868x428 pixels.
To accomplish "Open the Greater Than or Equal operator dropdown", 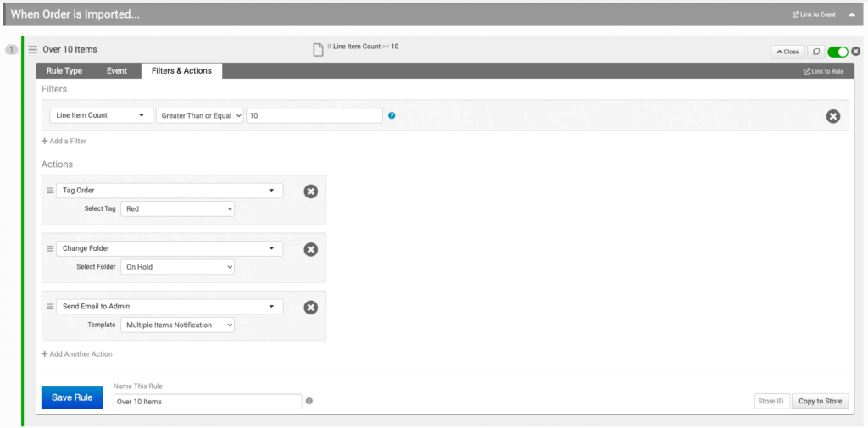I will (199, 115).
